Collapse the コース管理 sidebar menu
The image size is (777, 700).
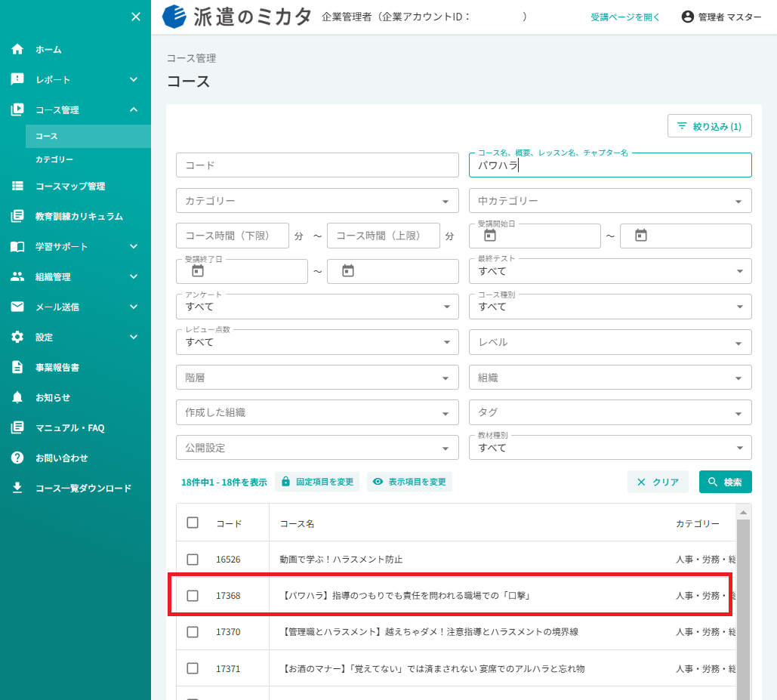pyautogui.click(x=134, y=109)
